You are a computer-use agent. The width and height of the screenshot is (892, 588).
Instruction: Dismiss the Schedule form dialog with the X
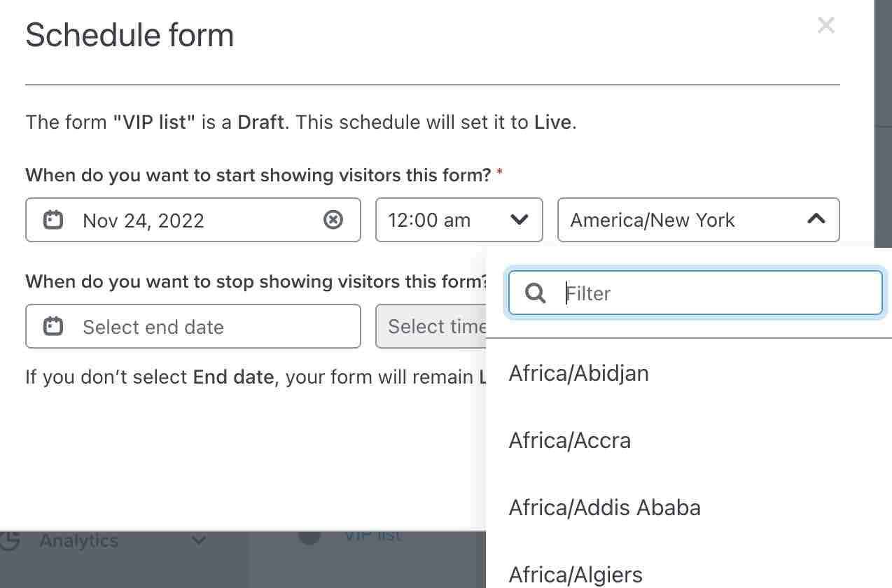tap(826, 25)
